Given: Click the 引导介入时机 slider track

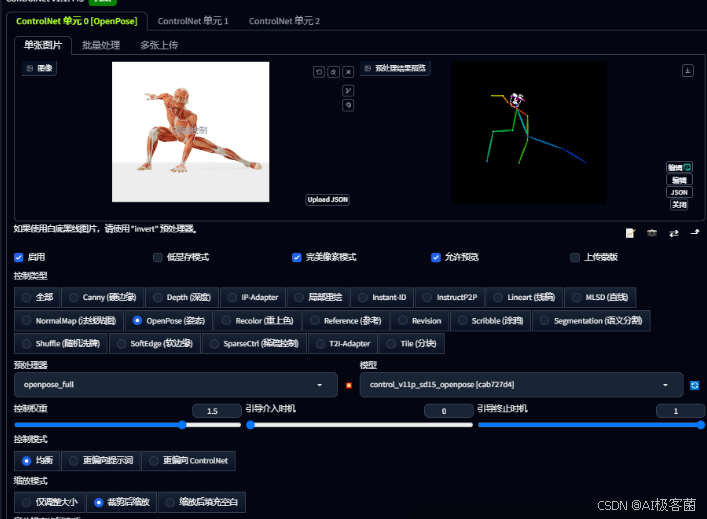Looking at the screenshot, I should (359, 425).
